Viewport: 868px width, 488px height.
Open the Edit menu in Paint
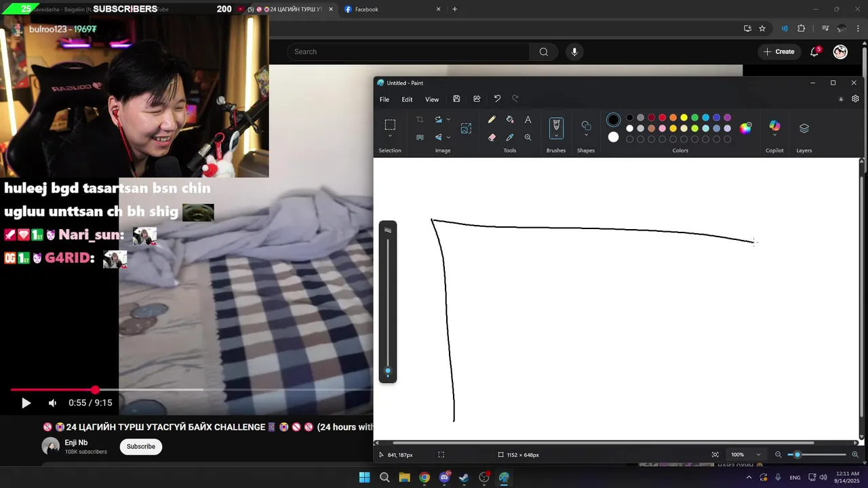pyautogui.click(x=407, y=100)
